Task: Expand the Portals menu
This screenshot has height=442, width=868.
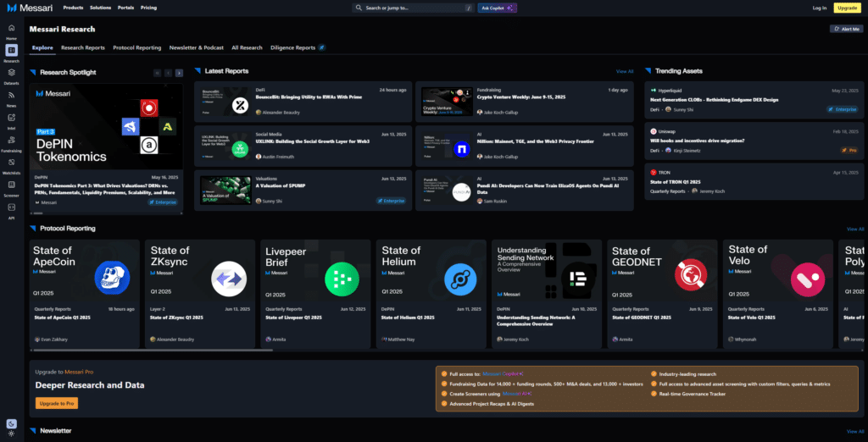Action: (125, 8)
